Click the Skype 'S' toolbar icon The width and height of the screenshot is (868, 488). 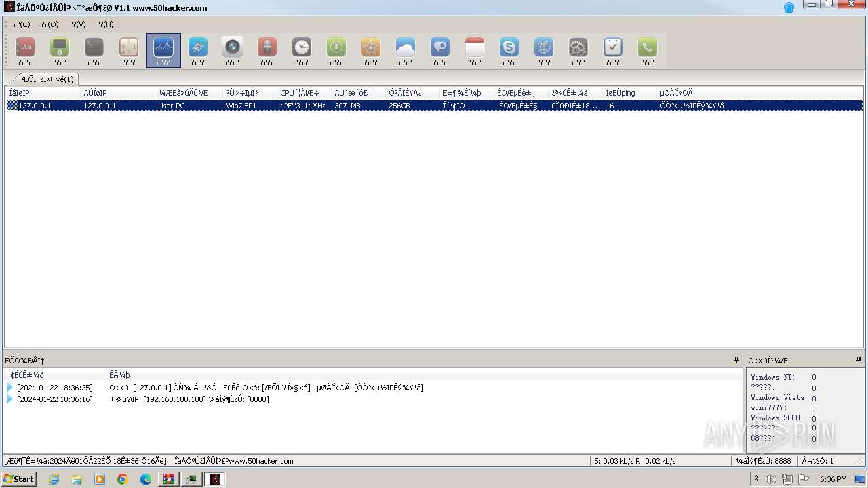tap(509, 50)
